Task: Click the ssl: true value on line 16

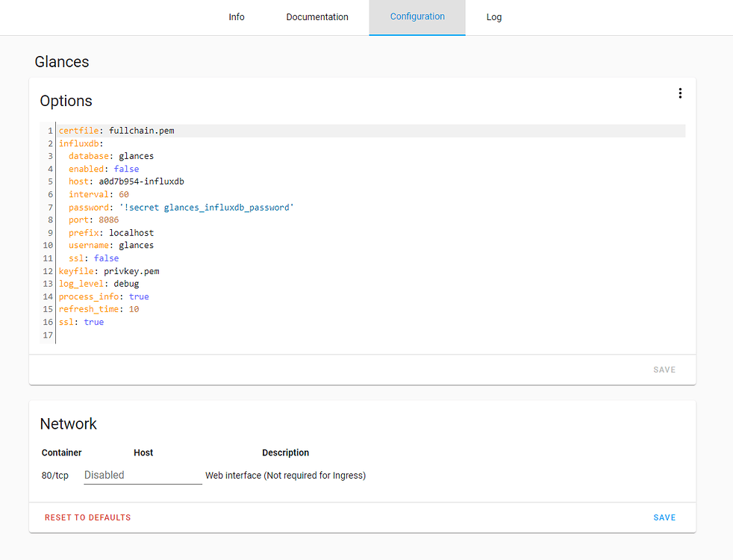Action: point(93,321)
